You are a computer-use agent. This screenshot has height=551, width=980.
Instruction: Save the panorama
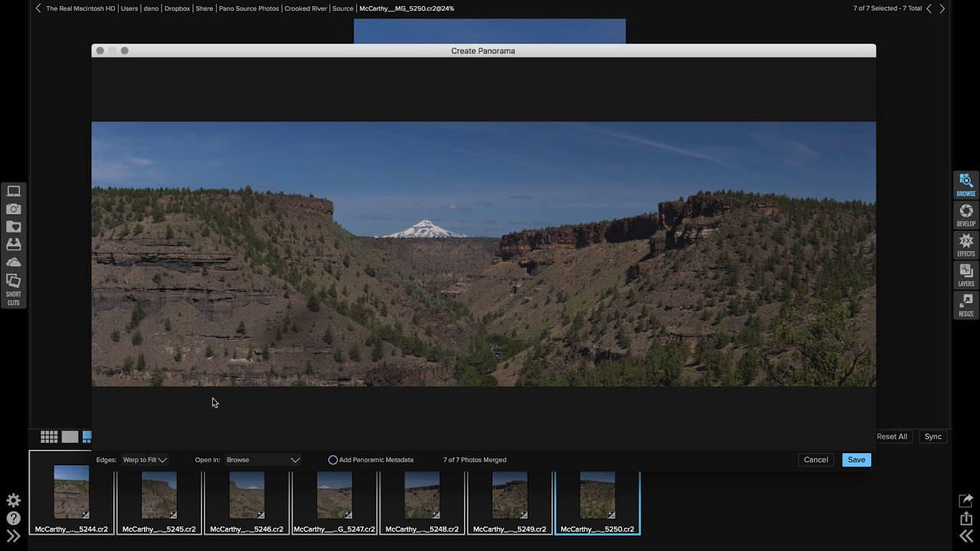pyautogui.click(x=857, y=460)
